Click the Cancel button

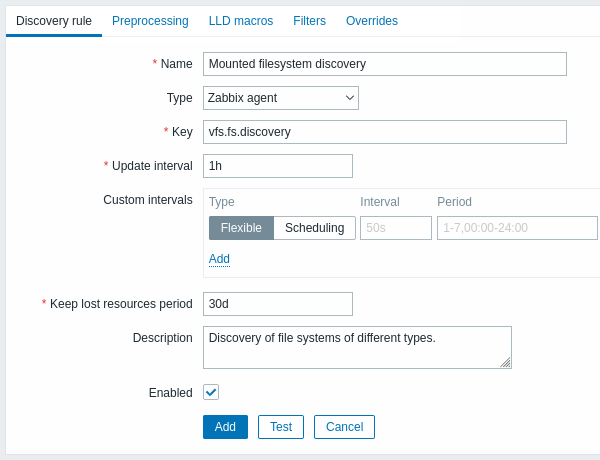click(344, 427)
